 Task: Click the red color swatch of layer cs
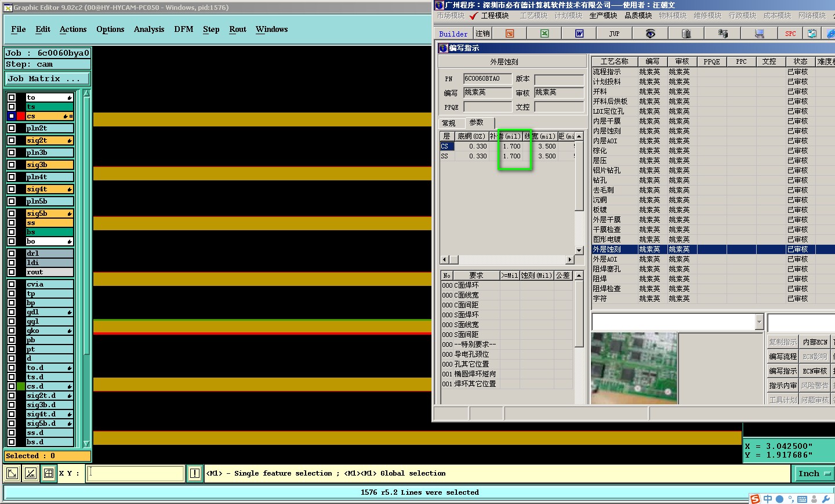21,116
